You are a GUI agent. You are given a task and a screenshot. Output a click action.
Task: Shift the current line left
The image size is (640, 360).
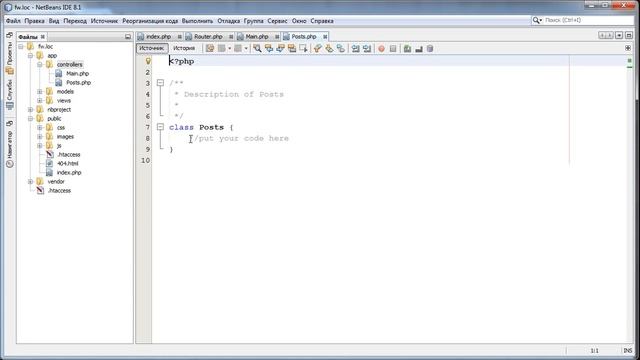point(356,49)
